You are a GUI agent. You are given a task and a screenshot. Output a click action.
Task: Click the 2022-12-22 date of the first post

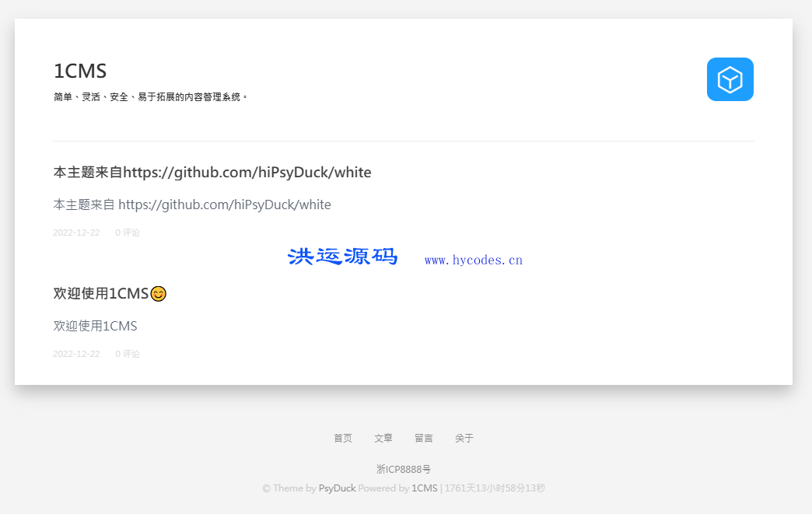76,232
